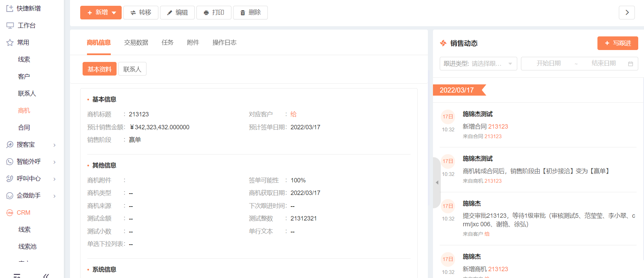Click the 企微助手 chat icon
The height and width of the screenshot is (278, 644).
10,196
